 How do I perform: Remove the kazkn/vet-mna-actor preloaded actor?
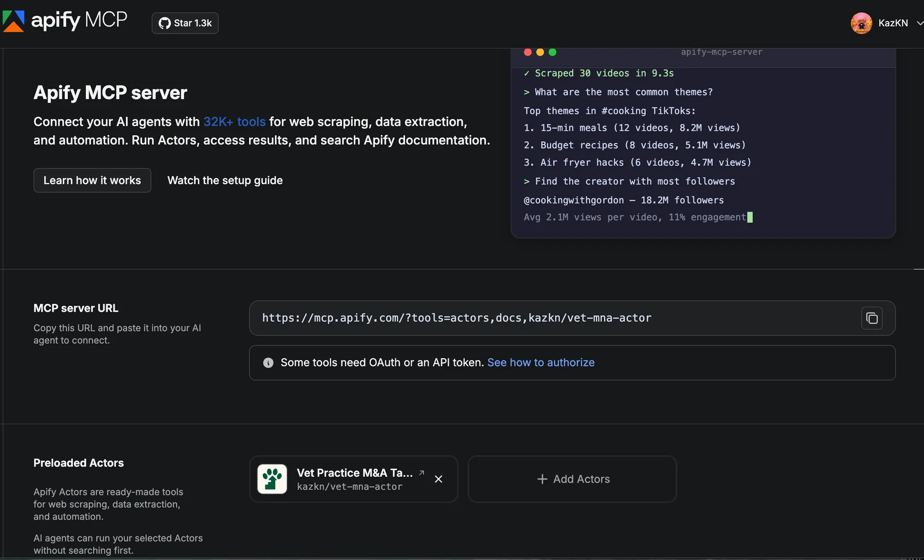click(438, 479)
